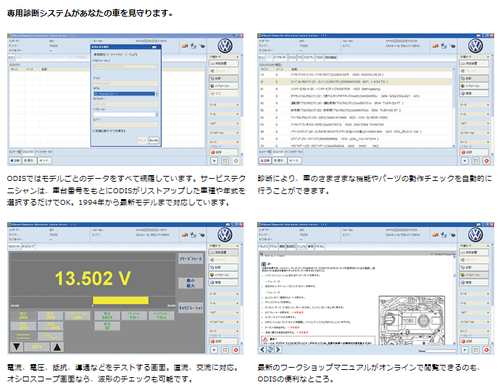The width and height of the screenshot is (500, 388).
Task: Click caption beginning 電流、電圧、抵抗、導通
Action: (x=122, y=373)
